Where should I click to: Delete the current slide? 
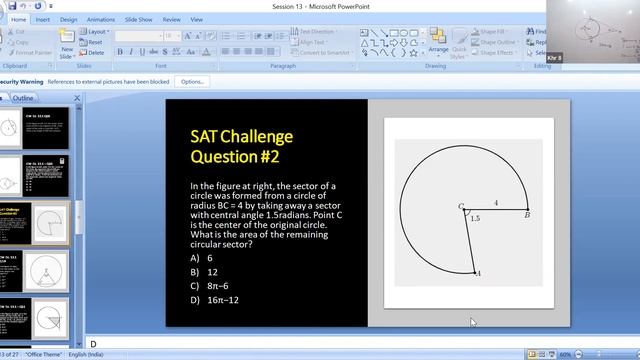pyautogui.click(x=92, y=53)
